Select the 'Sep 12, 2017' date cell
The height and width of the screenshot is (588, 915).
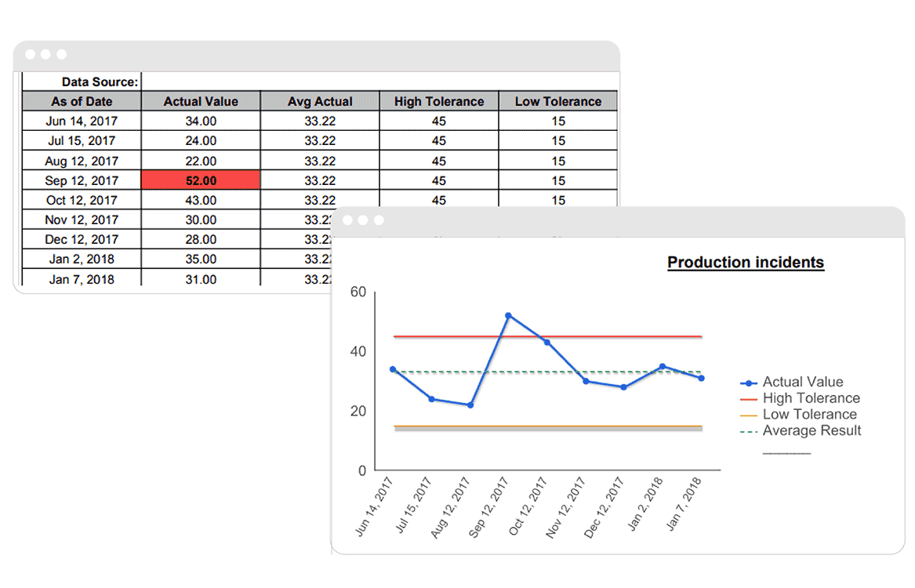pyautogui.click(x=82, y=180)
